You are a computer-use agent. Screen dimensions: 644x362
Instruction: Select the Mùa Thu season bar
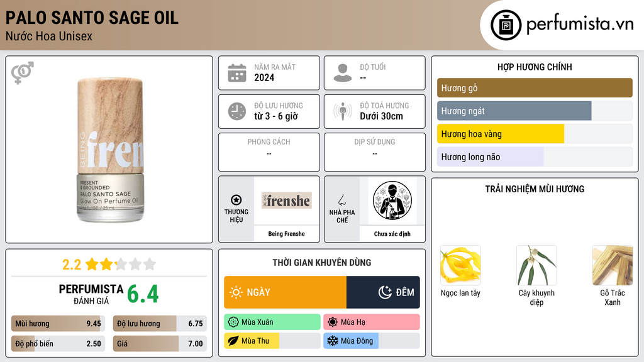272,341
